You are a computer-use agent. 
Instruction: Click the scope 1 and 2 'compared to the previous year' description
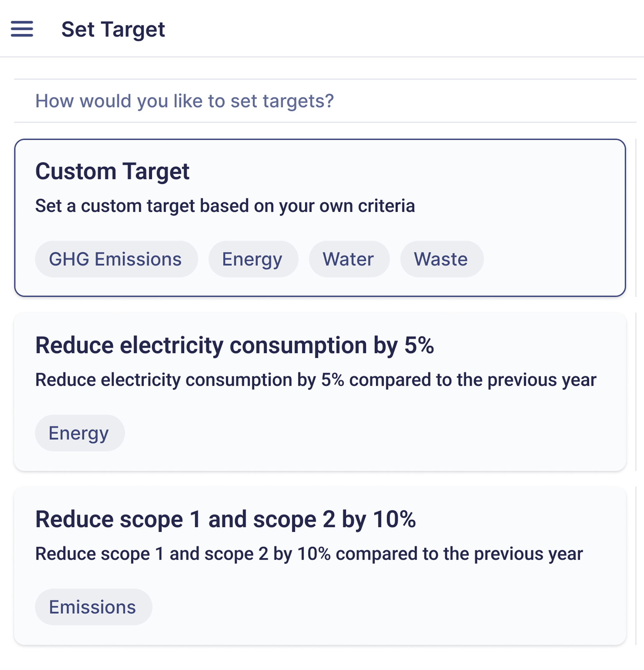click(309, 554)
